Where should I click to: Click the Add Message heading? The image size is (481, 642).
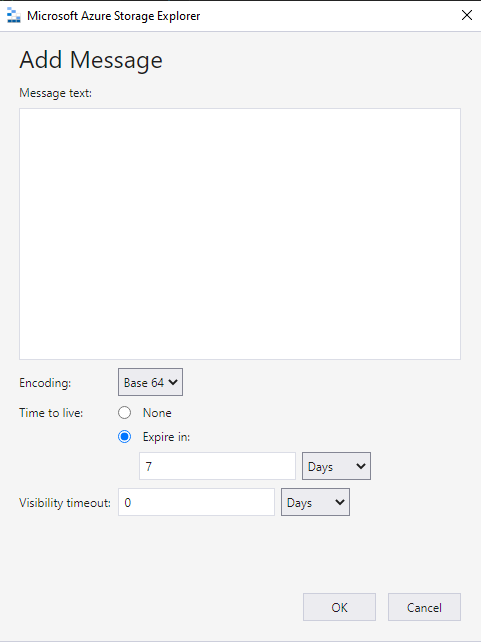point(91,60)
